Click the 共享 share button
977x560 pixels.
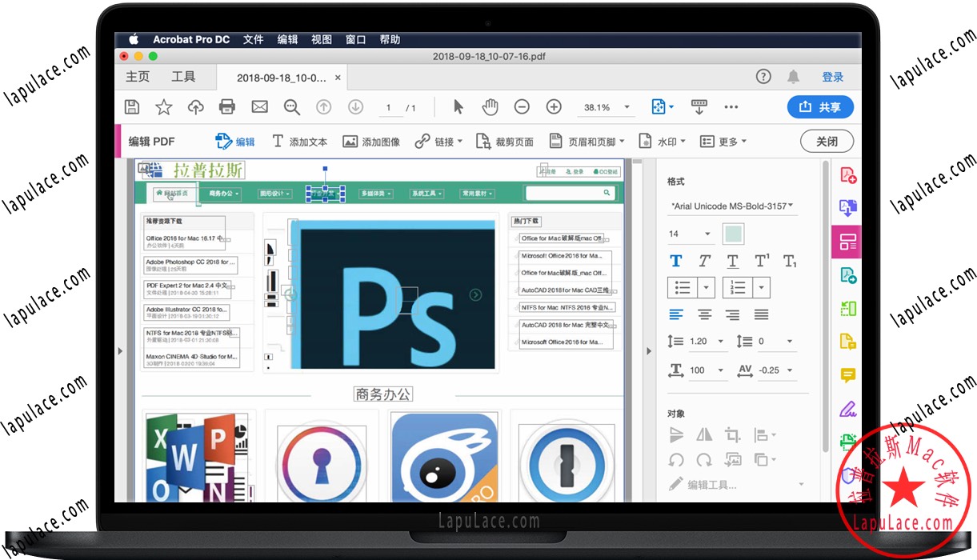820,106
